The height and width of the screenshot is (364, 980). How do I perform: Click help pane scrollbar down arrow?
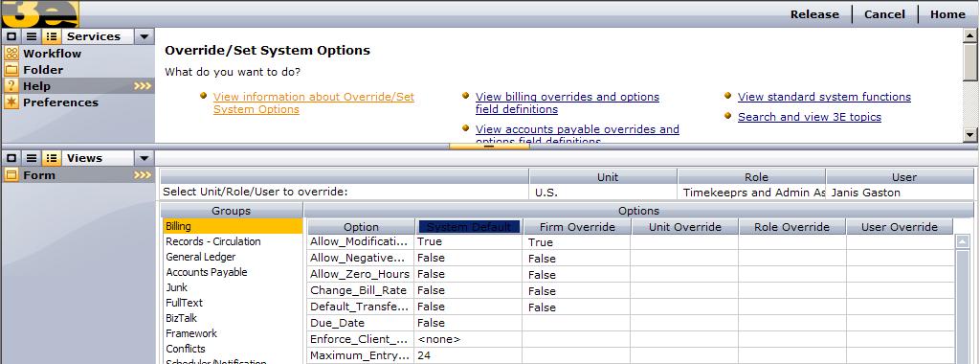pyautogui.click(x=970, y=134)
